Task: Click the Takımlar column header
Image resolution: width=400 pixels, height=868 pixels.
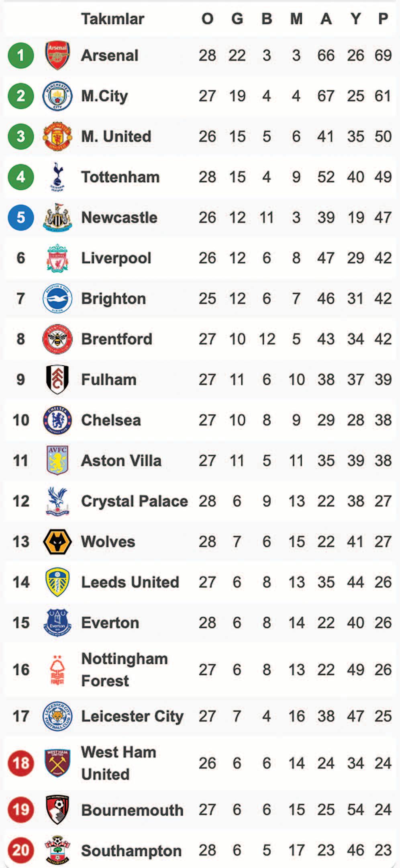Action: click(112, 18)
